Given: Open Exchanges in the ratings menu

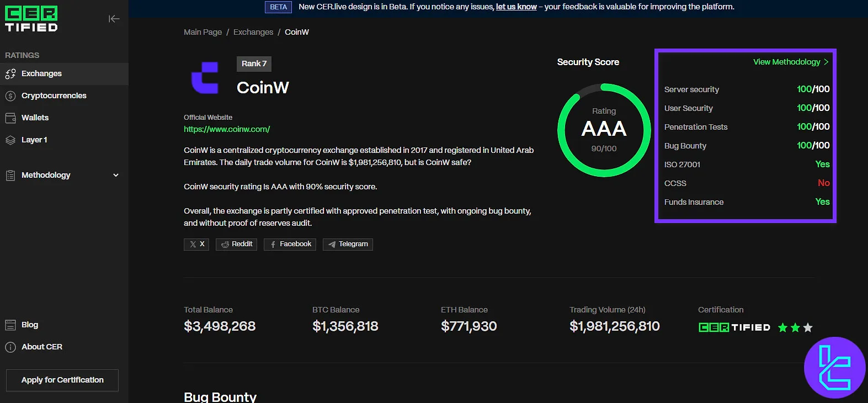Looking at the screenshot, I should pyautogui.click(x=64, y=73).
